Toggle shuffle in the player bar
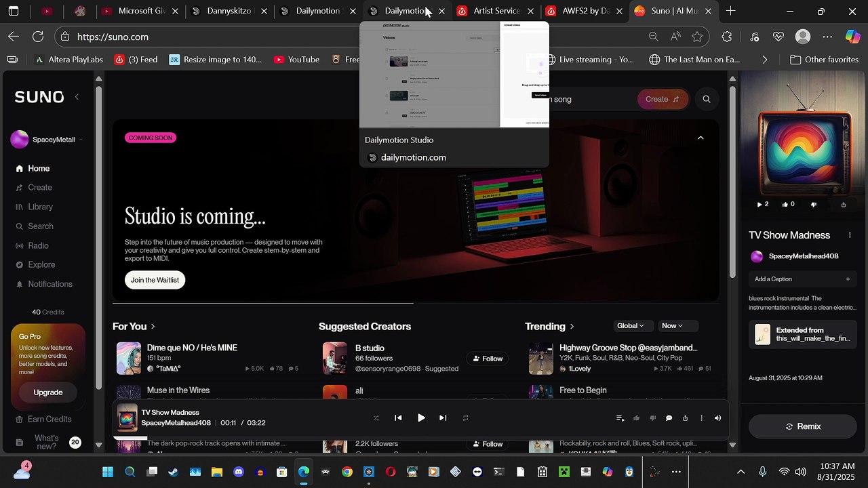The width and height of the screenshot is (868, 488). [x=376, y=418]
